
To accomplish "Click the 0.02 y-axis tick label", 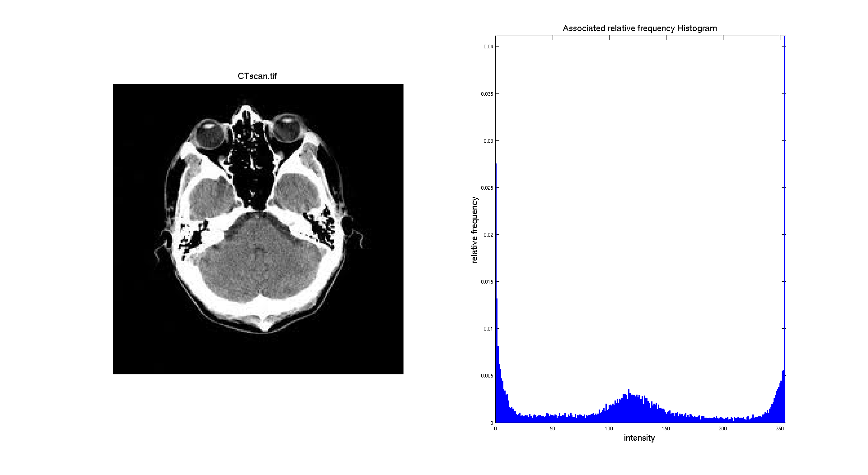I will click(488, 235).
